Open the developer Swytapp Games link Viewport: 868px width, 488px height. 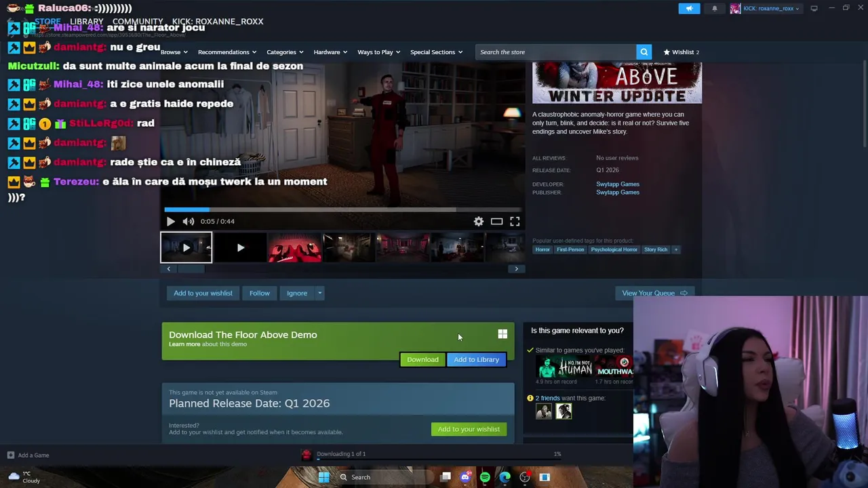tap(618, 184)
